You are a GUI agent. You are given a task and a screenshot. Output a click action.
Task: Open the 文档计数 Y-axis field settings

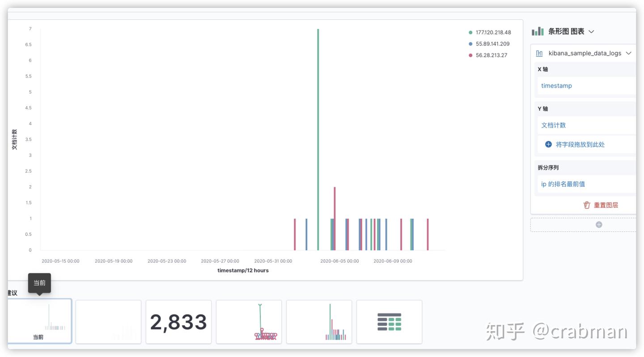coord(554,125)
